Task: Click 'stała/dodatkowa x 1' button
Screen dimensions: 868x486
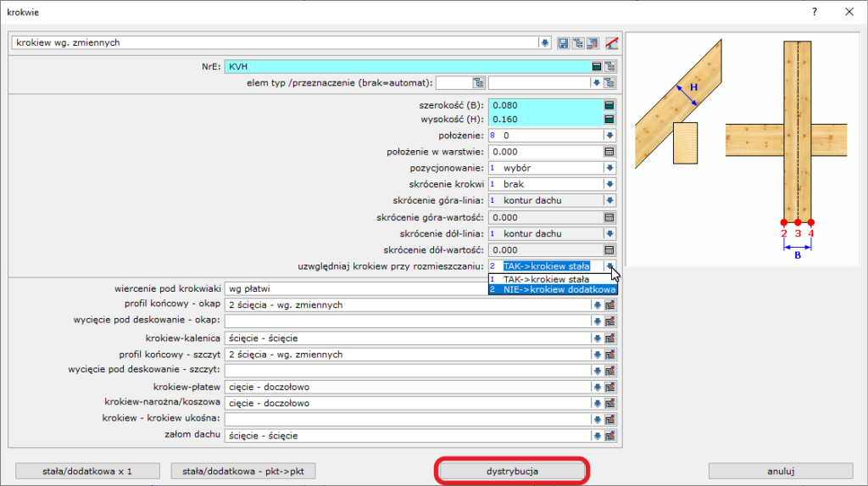Action: [88, 471]
